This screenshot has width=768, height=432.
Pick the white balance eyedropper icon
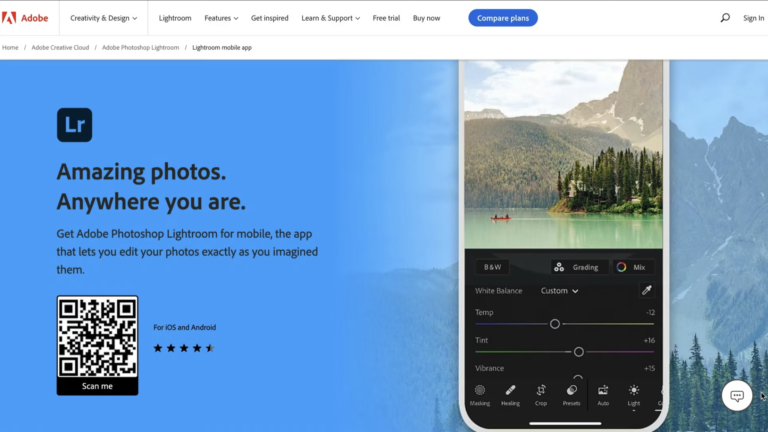[647, 290]
